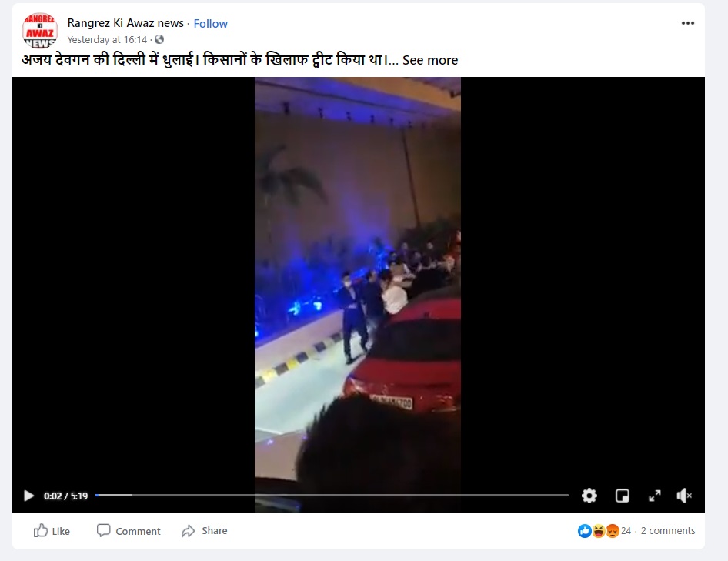728x561 pixels.
Task: Open Rangrez Ki Awaz profile picture
Action: 39,31
